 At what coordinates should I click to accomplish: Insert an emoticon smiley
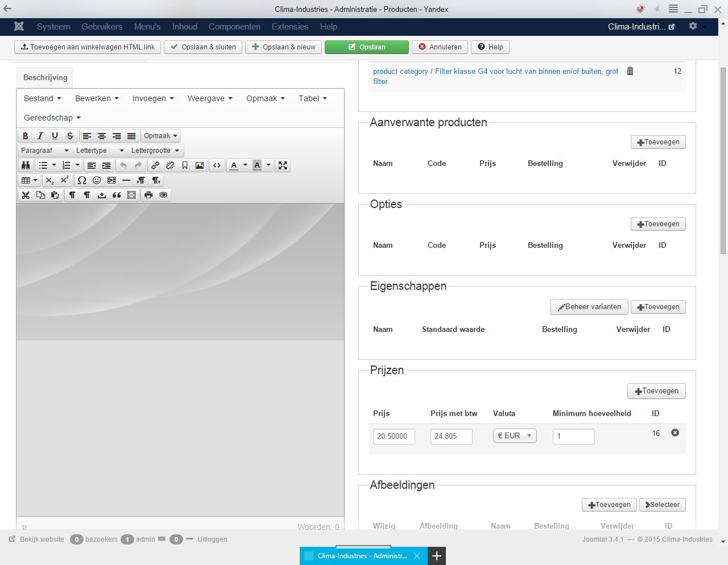point(97,180)
